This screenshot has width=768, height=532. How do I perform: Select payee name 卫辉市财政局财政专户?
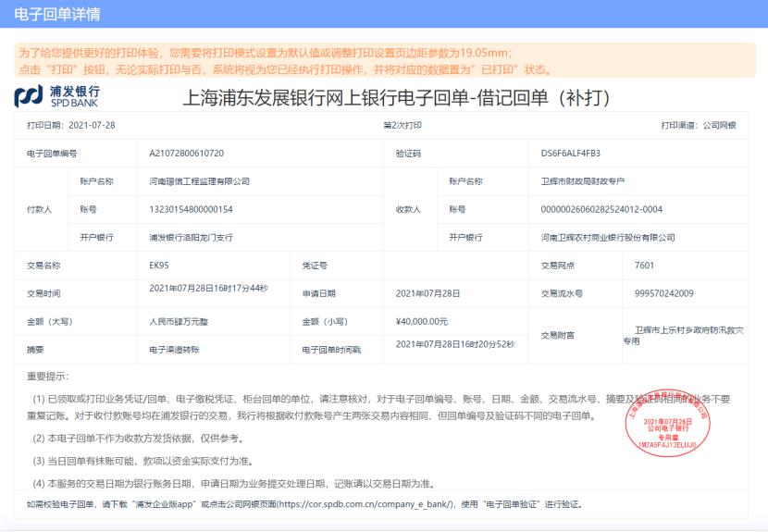(582, 181)
